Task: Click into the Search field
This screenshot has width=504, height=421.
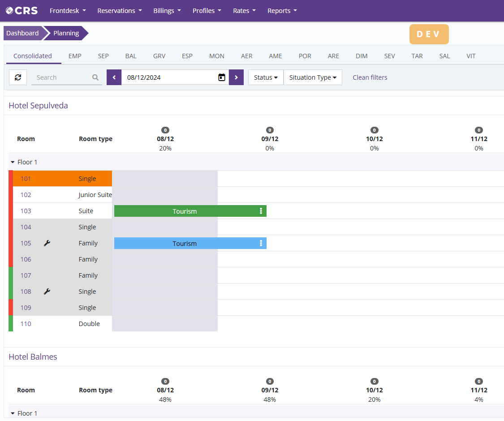Action: 62,77
